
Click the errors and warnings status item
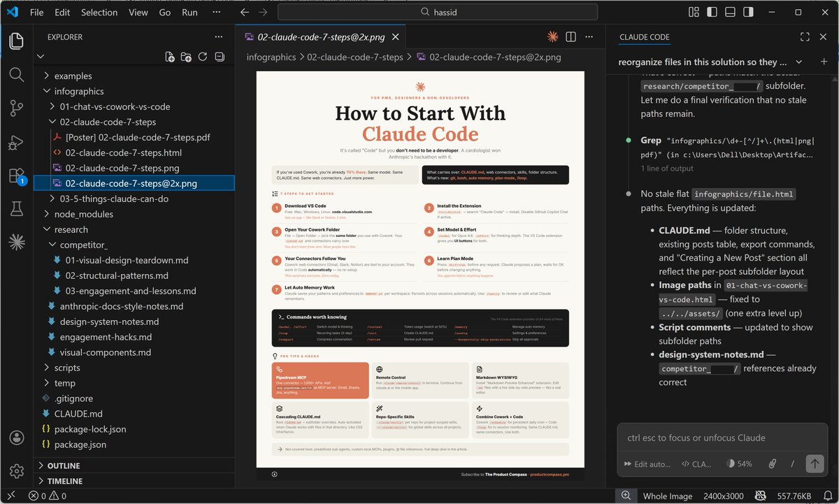point(48,496)
